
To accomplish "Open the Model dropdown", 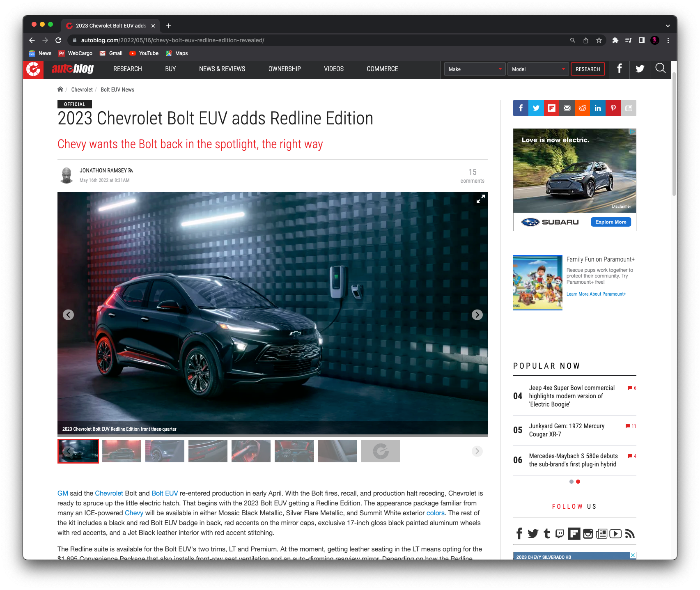I will (x=538, y=69).
